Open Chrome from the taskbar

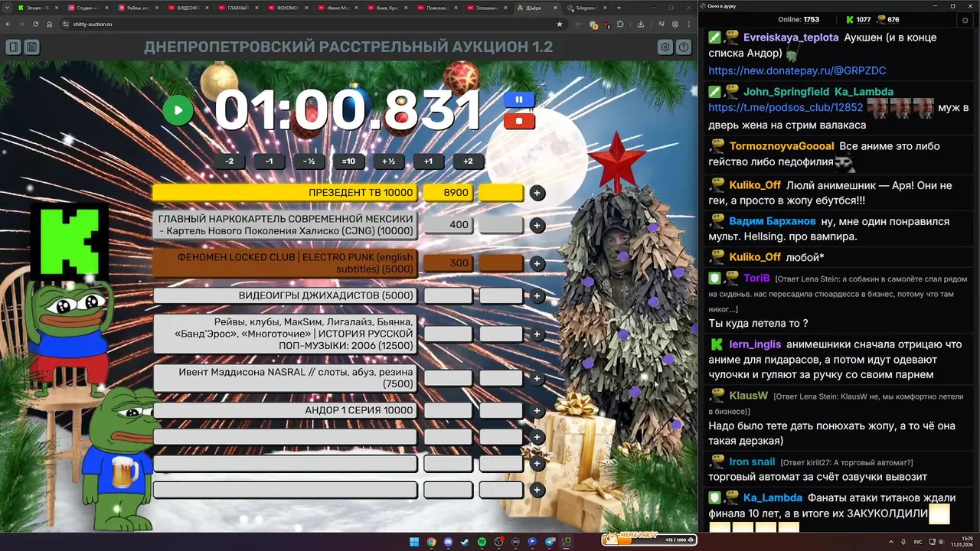[x=431, y=542]
